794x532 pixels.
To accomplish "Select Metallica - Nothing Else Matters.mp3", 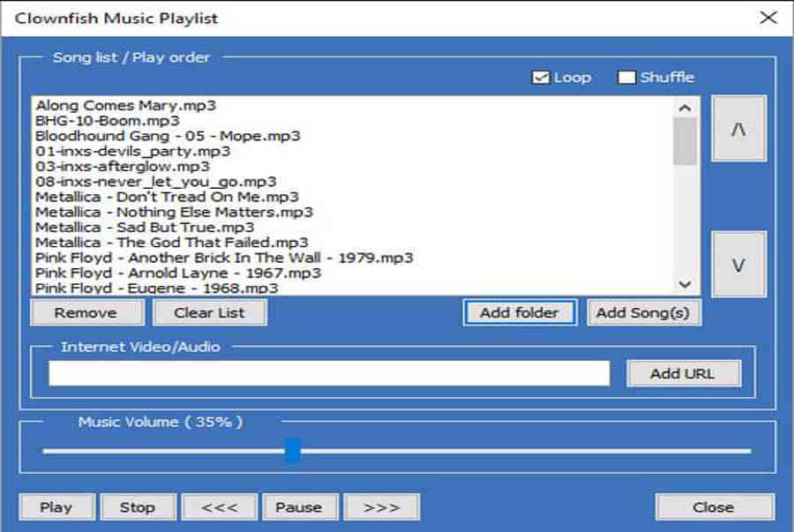I will (174, 212).
